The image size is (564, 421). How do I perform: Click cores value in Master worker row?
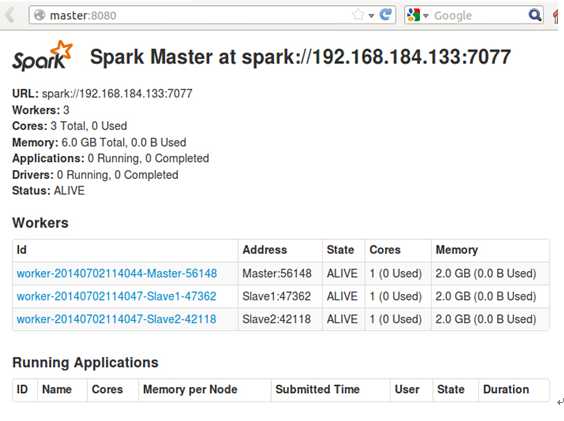click(396, 273)
